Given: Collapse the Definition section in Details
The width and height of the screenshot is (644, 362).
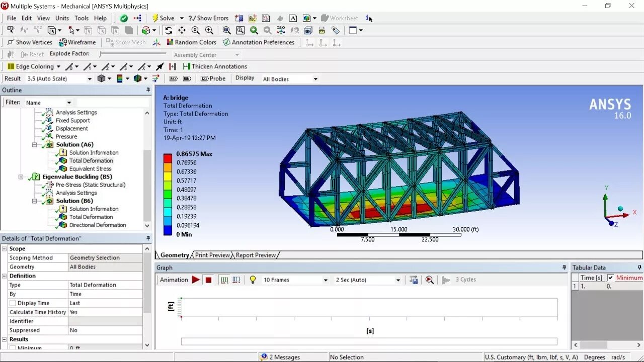Looking at the screenshot, I should [4, 276].
